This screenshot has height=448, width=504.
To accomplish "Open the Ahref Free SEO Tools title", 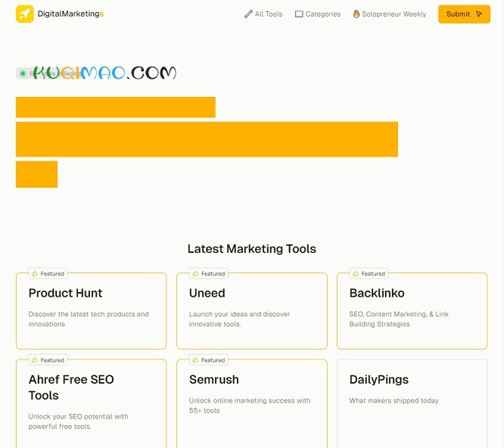I will [71, 387].
